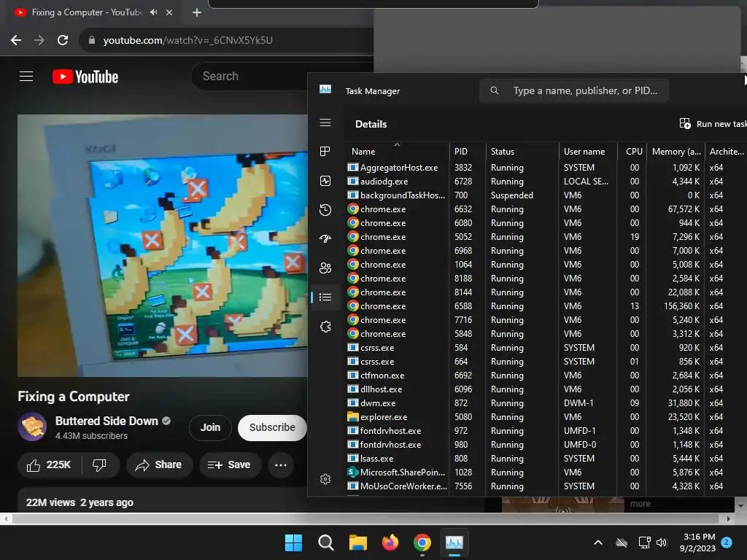This screenshot has width=747, height=560.
Task: Select Details page icon in sidebar
Action: [325, 297]
